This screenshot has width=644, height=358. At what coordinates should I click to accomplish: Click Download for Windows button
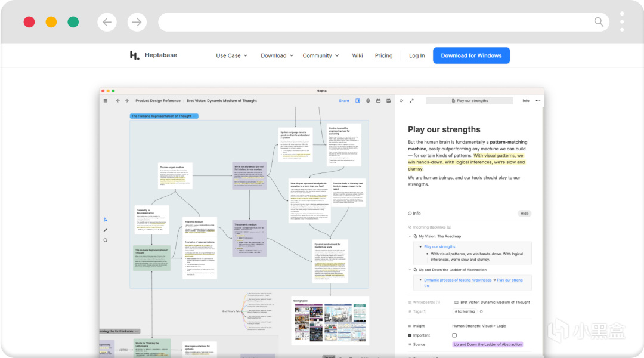point(471,55)
